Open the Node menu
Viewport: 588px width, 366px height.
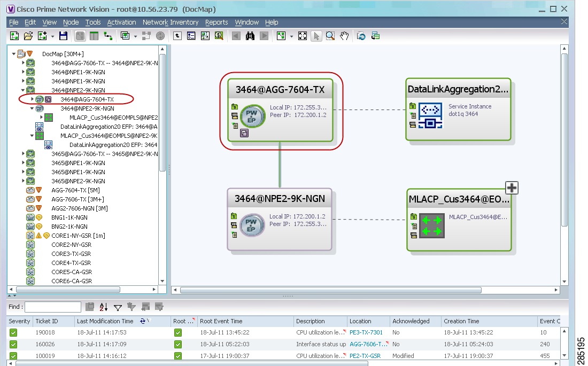[71, 22]
